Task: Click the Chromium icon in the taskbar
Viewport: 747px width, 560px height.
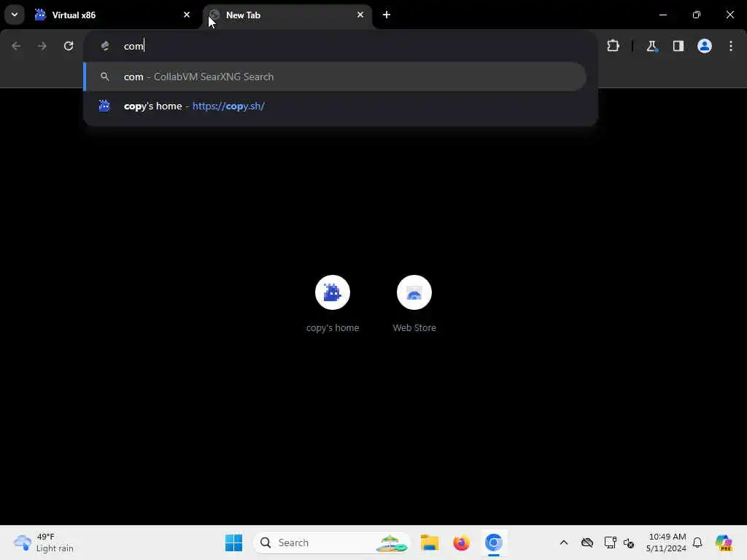Action: point(494,542)
